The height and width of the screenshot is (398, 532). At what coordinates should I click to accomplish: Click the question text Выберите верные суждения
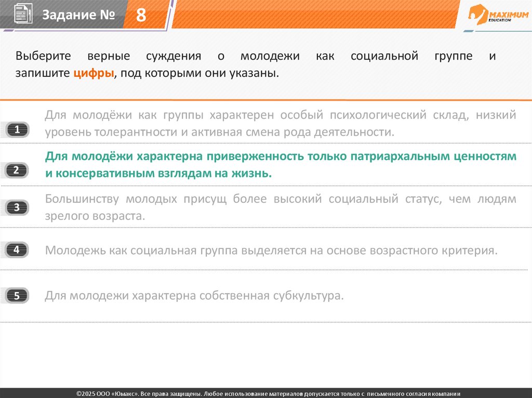tap(256, 64)
